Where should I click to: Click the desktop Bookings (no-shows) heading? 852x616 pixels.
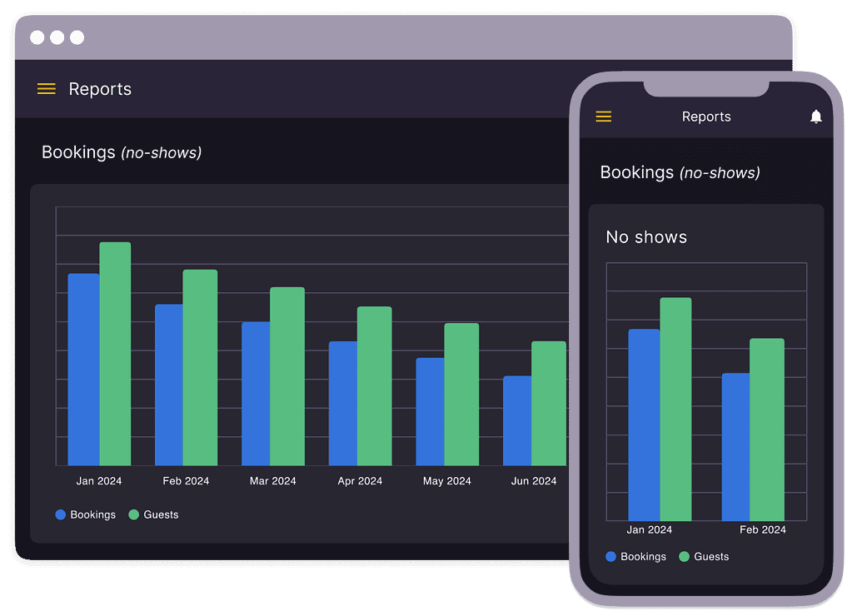point(122,152)
